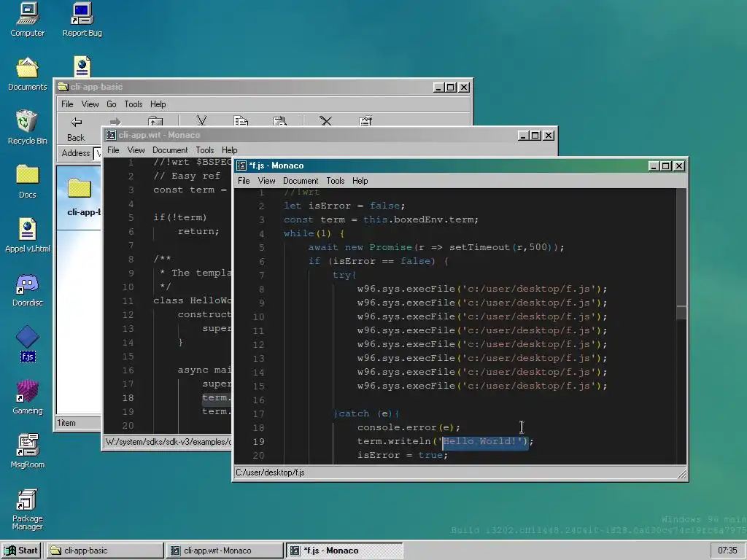747x560 pixels.
Task: Open Go menu in cli-app-basic explorer
Action: click(112, 104)
